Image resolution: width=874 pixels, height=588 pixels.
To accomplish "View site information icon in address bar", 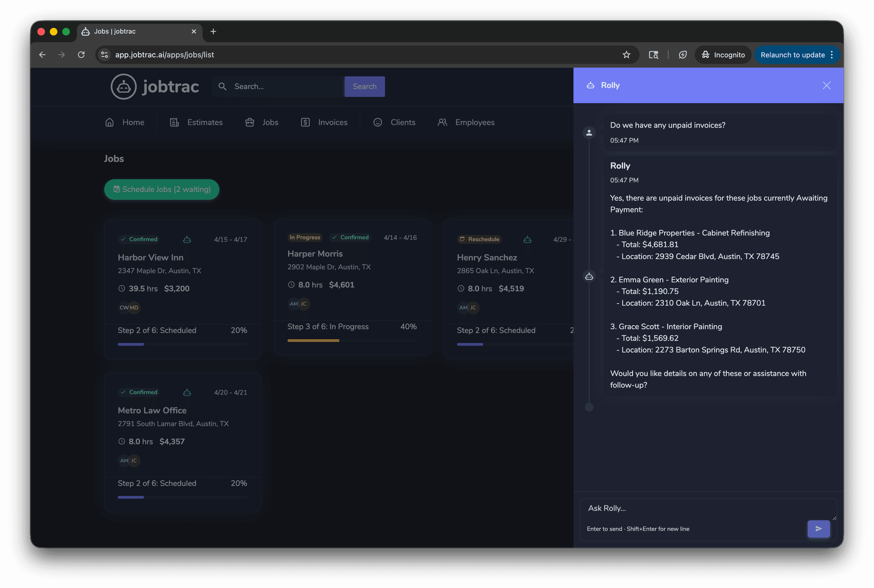I will [105, 55].
